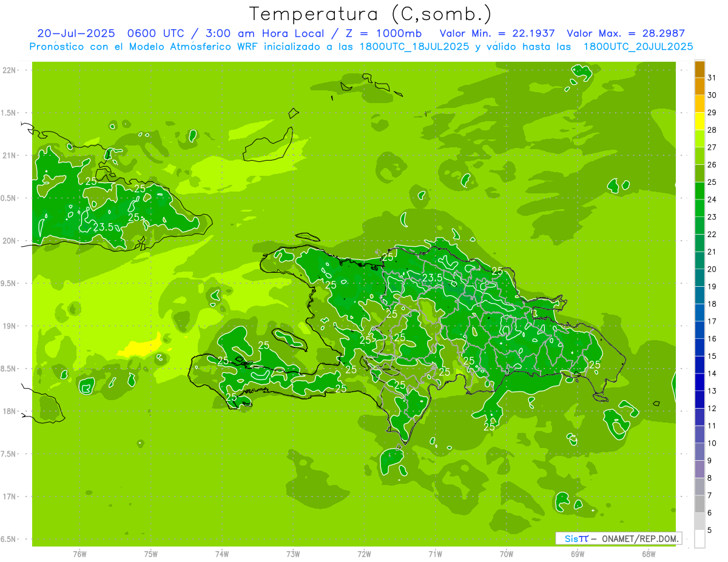Click the colorbar label "10"
Screen dimensions: 728x562
click(712, 444)
